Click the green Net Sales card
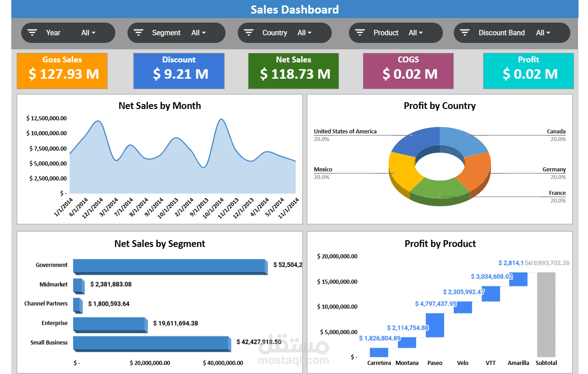The image size is (588, 374). click(x=293, y=71)
